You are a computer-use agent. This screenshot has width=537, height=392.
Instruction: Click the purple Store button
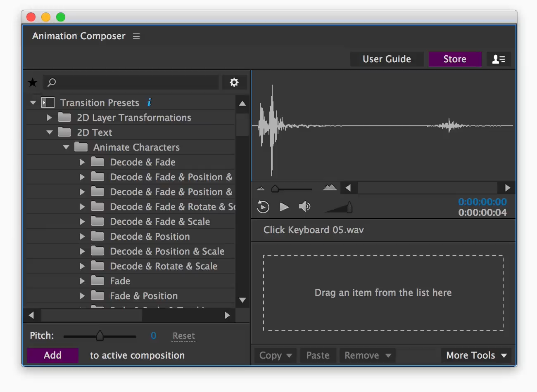[x=455, y=59]
